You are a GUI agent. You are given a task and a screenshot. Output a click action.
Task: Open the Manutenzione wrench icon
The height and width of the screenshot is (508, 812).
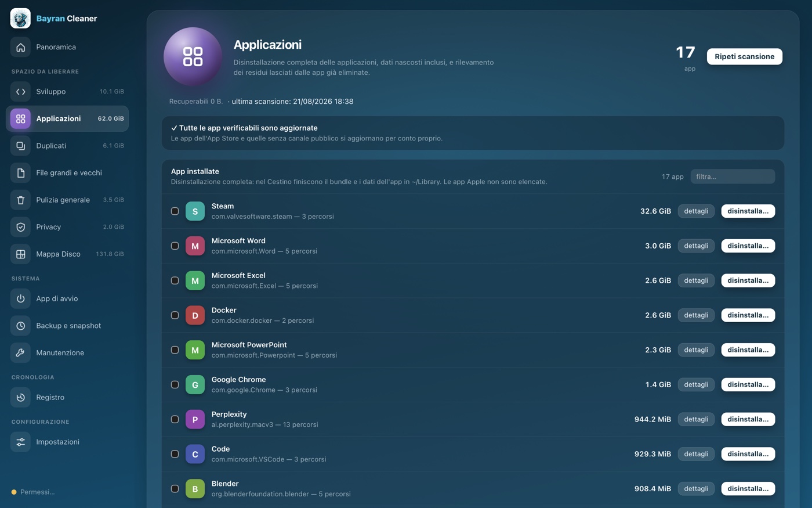(x=20, y=353)
